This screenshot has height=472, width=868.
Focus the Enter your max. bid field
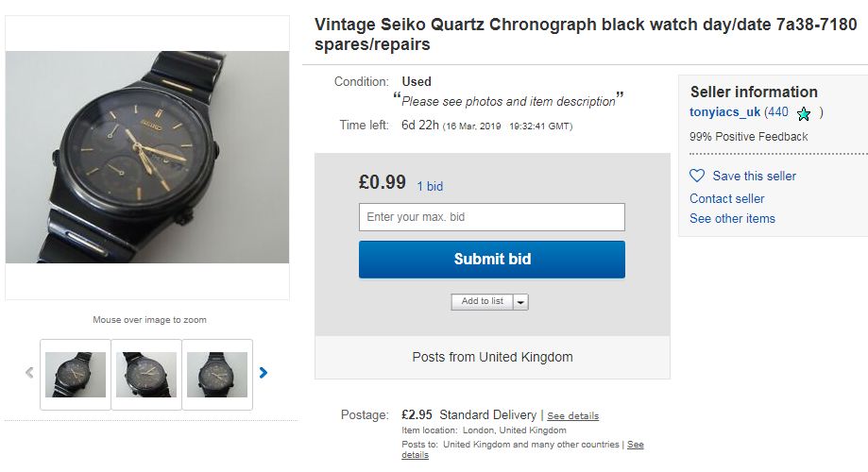(x=491, y=217)
